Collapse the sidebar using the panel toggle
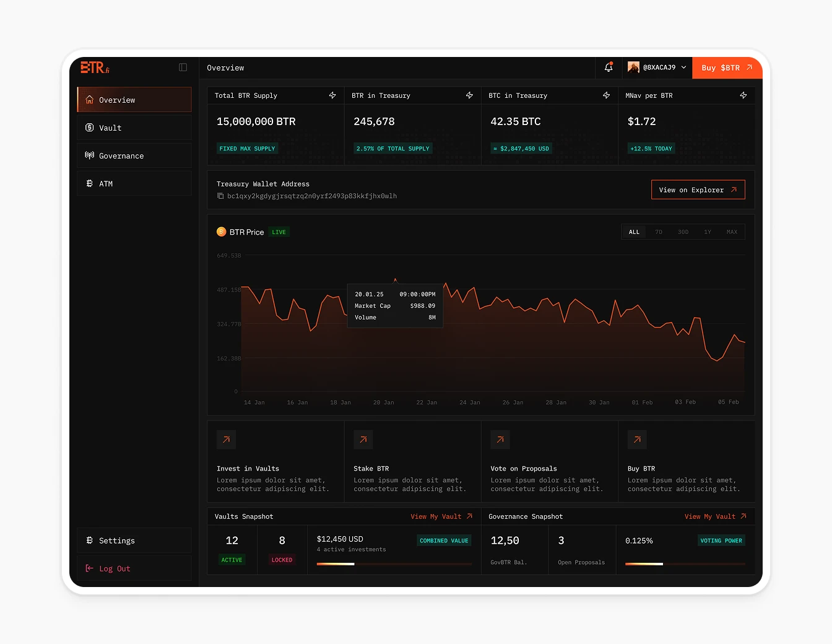 coord(183,67)
